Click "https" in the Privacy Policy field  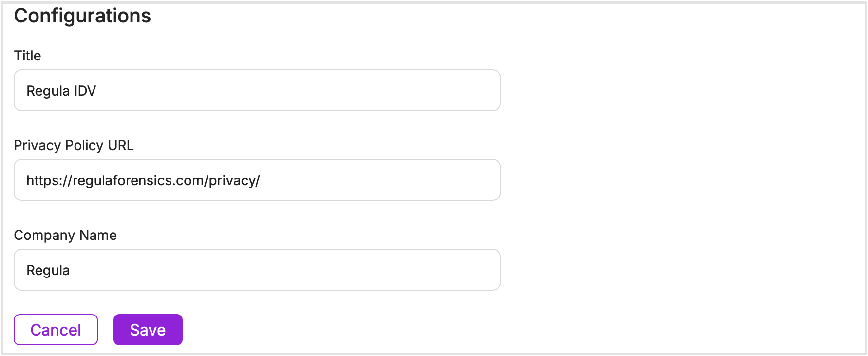(x=42, y=180)
